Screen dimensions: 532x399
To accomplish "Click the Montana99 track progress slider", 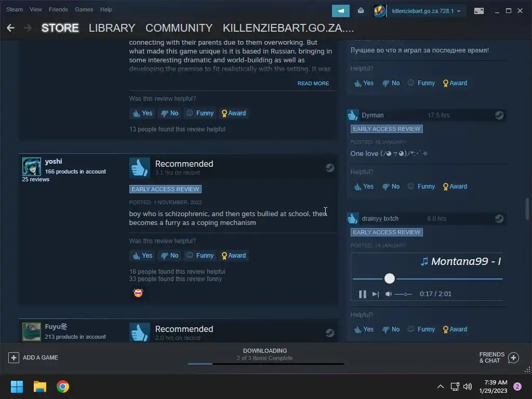I will click(x=428, y=279).
